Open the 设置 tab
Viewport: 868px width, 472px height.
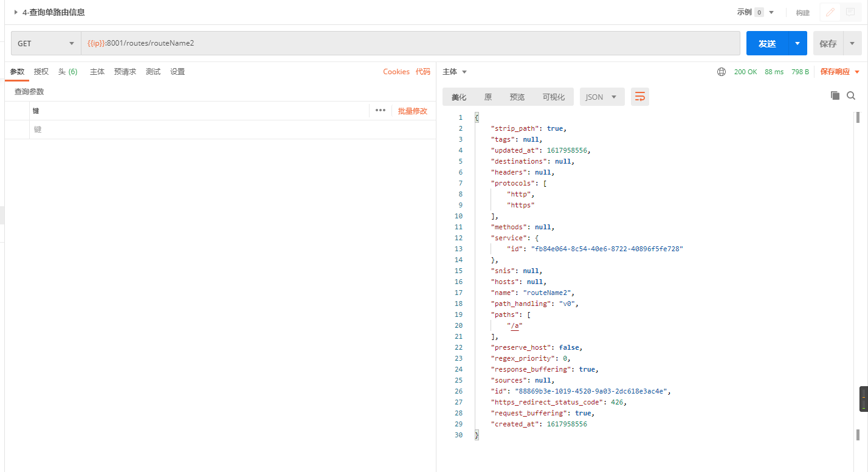[x=177, y=72]
